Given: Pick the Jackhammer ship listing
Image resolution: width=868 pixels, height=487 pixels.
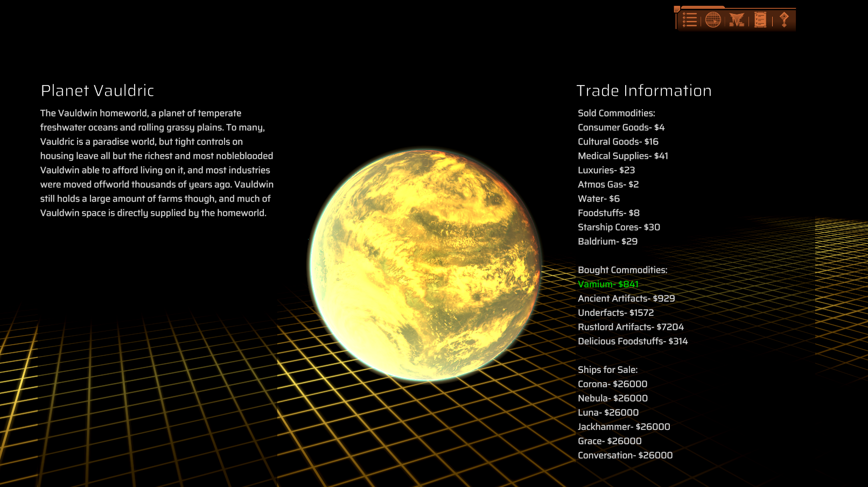Looking at the screenshot, I should pyautogui.click(x=624, y=427).
